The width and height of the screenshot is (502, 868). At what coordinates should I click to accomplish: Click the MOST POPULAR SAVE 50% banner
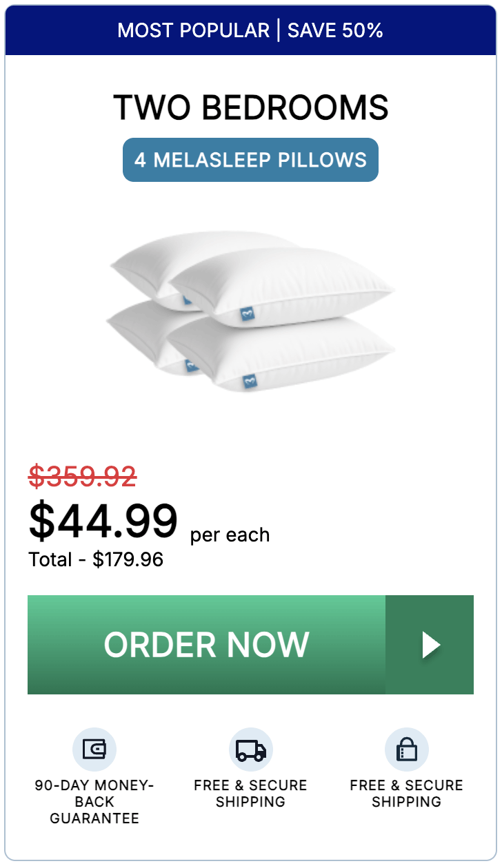click(251, 30)
